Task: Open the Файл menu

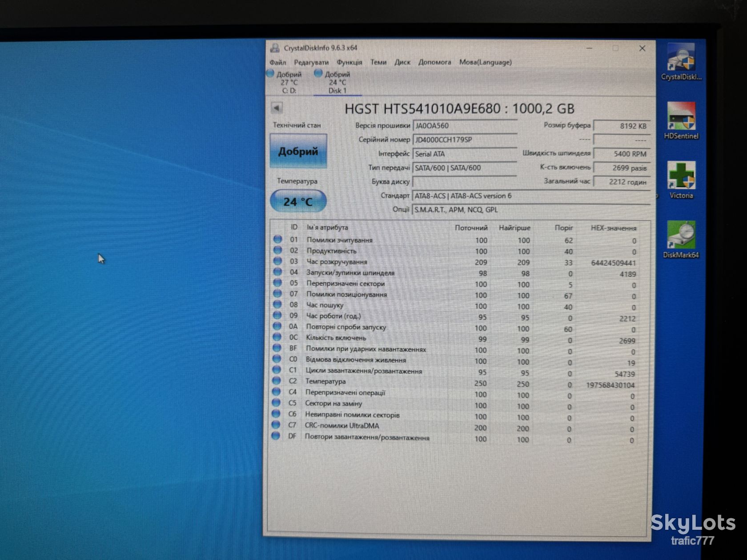Action: coord(277,62)
